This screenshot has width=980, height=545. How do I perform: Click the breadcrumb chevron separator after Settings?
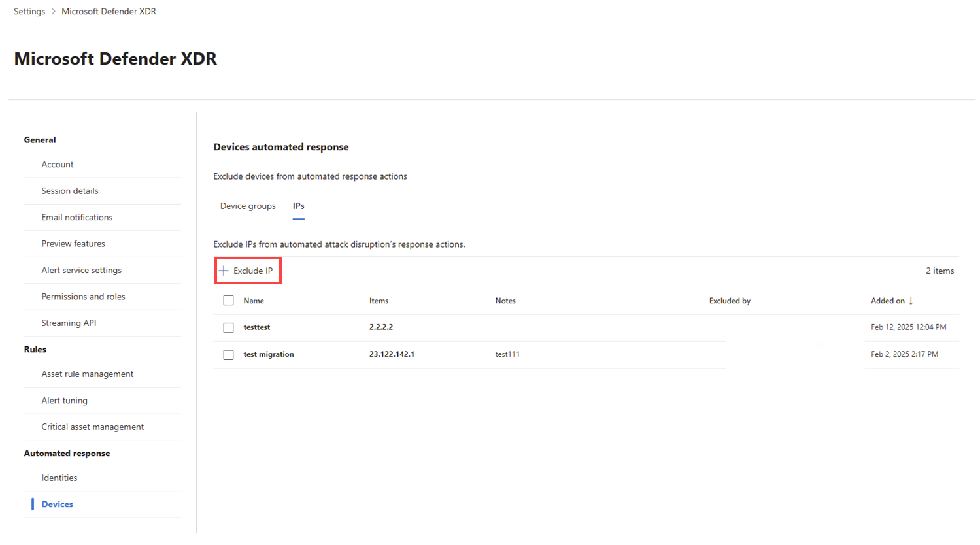click(54, 12)
